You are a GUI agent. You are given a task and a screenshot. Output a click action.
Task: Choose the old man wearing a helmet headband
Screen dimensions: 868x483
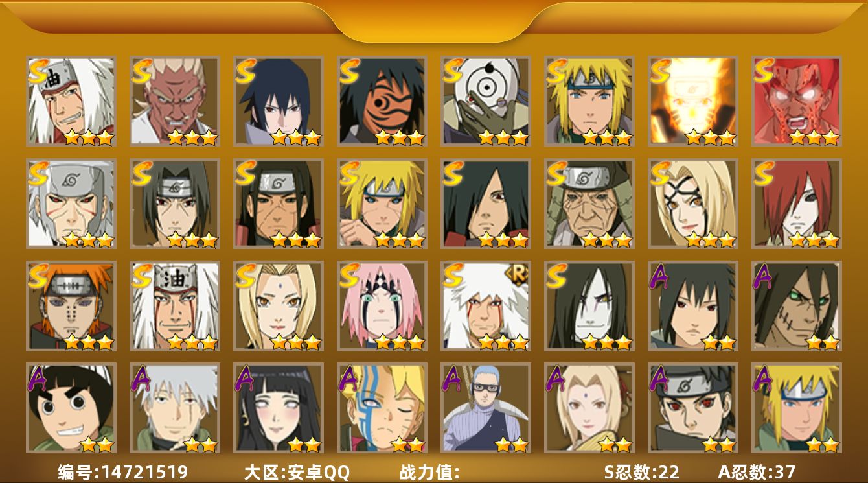(589, 204)
